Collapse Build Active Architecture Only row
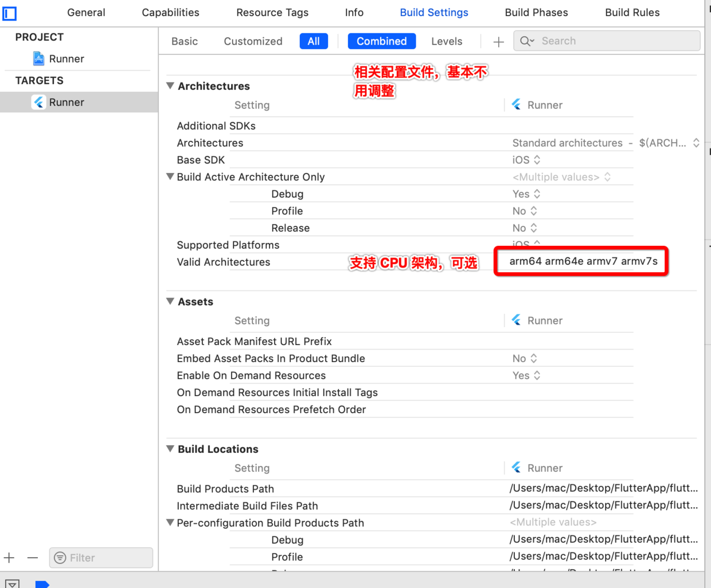The width and height of the screenshot is (711, 588). (170, 177)
